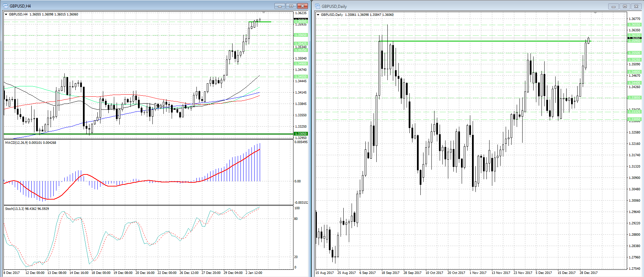Viewport: 644px width, 277px height.
Task: Select the GBPUSD,H4 window title bar
Action: click(x=138, y=6)
